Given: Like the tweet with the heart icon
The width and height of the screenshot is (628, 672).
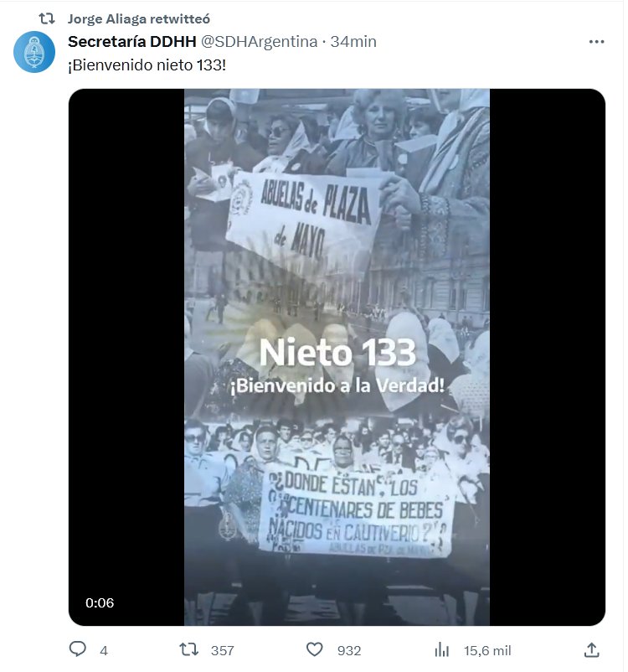Looking at the screenshot, I should point(315,649).
